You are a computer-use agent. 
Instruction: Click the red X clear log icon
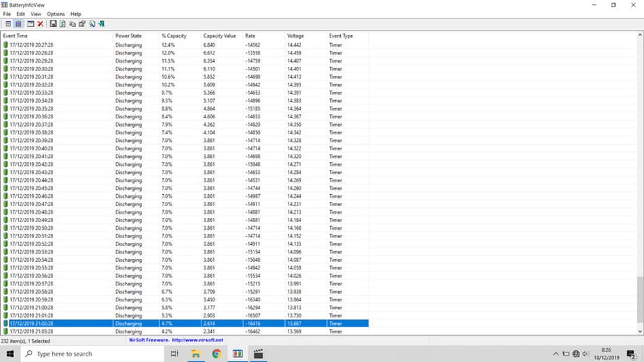point(40,24)
